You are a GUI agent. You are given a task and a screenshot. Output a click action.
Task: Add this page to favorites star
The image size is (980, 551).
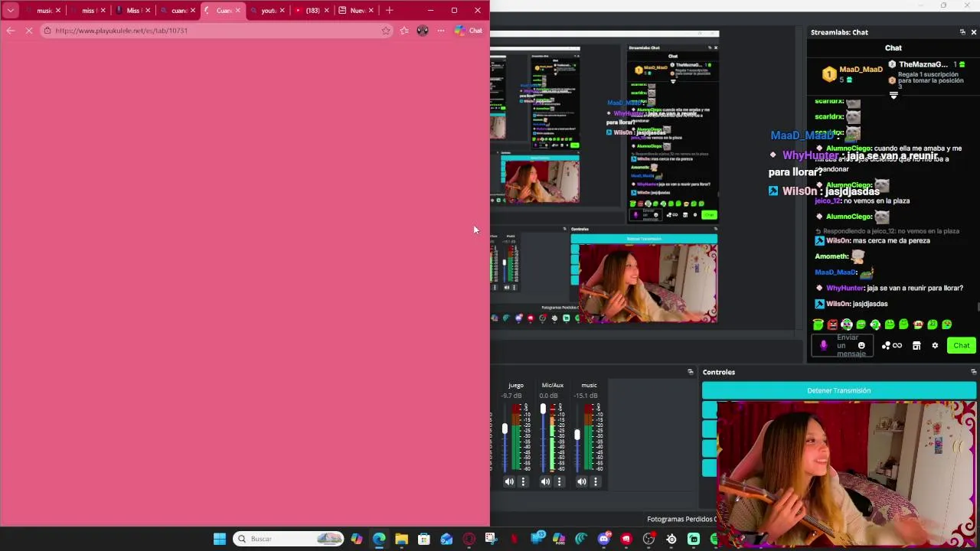pyautogui.click(x=386, y=31)
